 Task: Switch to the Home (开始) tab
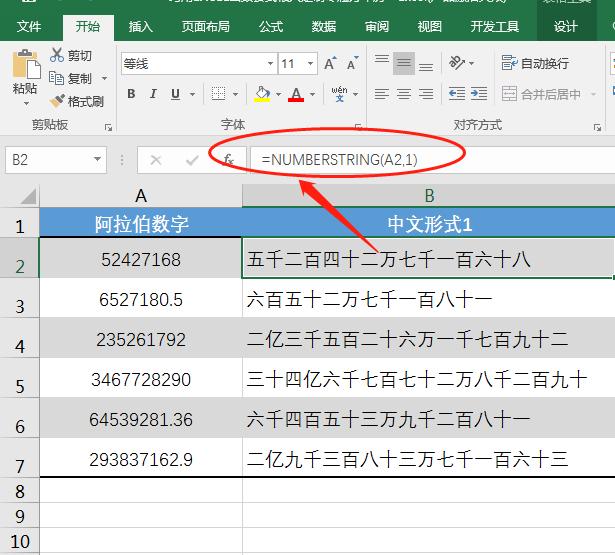(x=88, y=27)
